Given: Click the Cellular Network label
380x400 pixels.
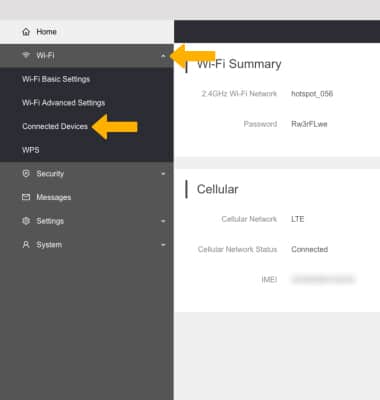Looking at the screenshot, I should [249, 219].
